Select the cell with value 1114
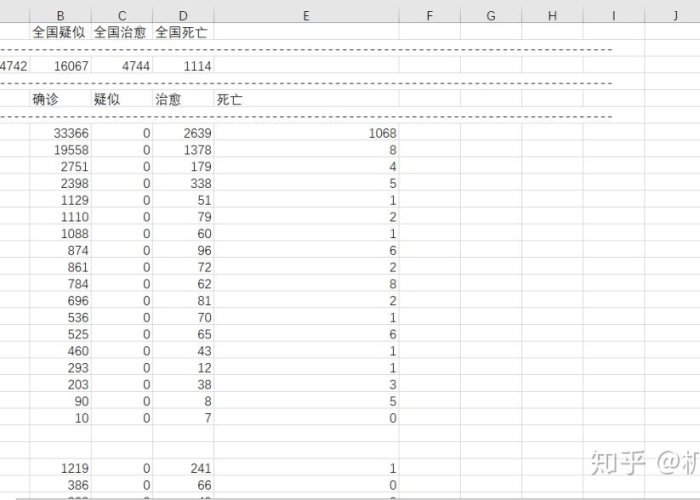The image size is (700, 500). pyautogui.click(x=183, y=65)
